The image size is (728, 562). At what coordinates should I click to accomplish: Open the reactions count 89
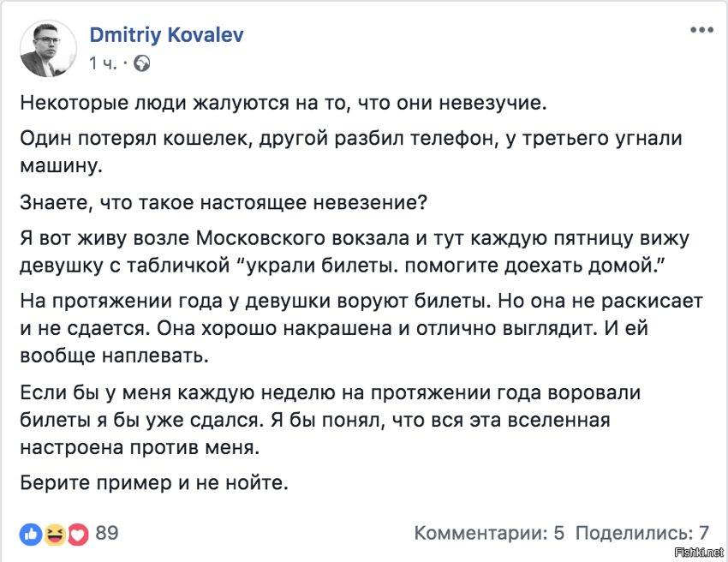coord(107,533)
